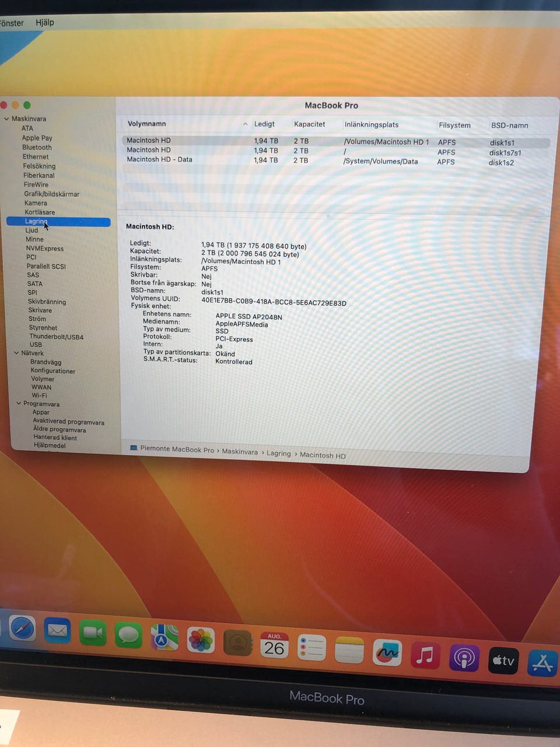The height and width of the screenshot is (747, 560).
Task: Open the Notes app in the Dock
Action: tap(349, 650)
